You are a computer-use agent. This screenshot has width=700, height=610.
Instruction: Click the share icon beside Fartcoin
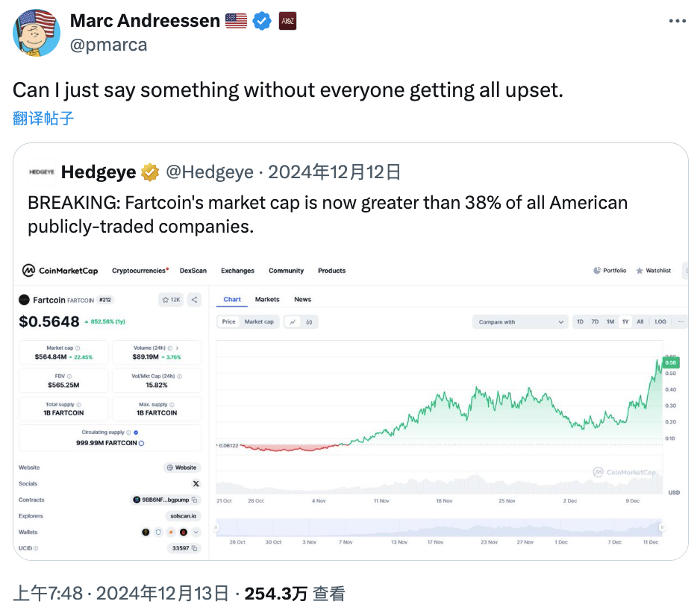click(194, 300)
